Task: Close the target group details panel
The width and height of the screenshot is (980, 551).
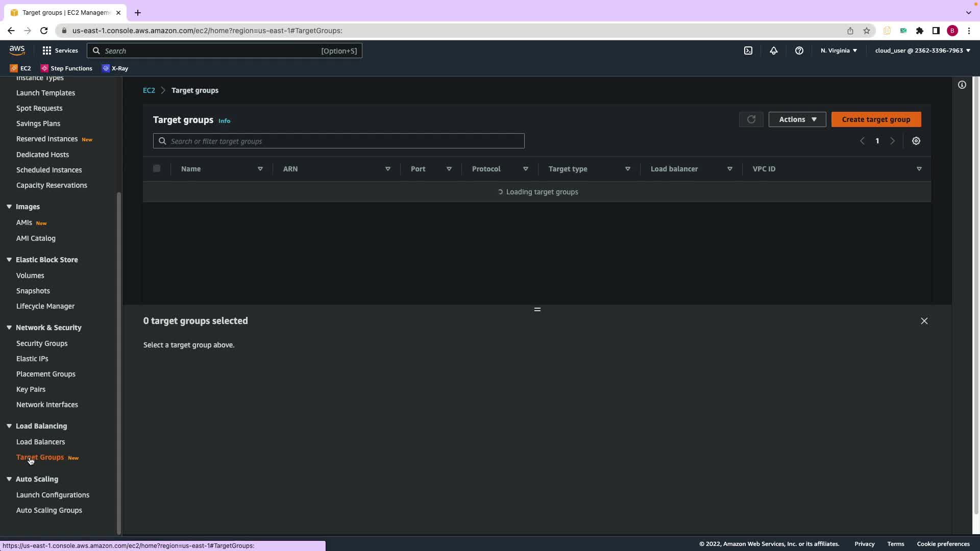Action: click(x=924, y=321)
